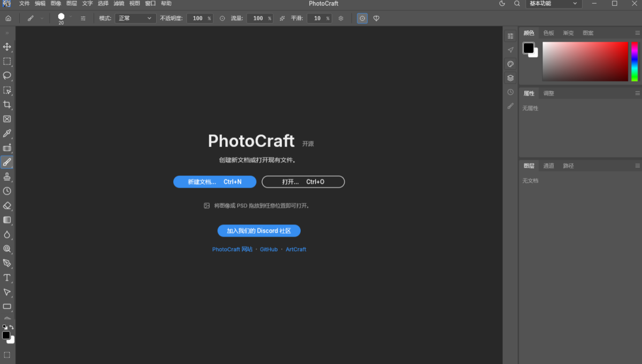Switch to the 渐变 tab
This screenshot has height=364, width=642.
click(568, 33)
